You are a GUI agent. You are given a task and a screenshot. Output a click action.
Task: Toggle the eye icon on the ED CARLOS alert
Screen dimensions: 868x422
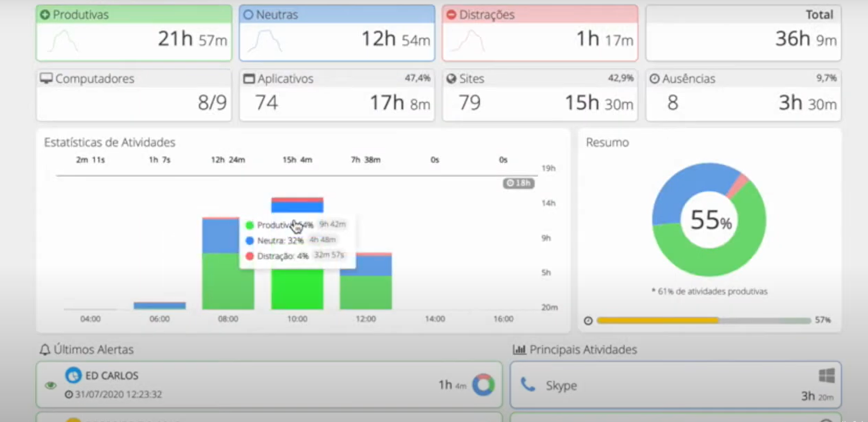[x=50, y=385]
